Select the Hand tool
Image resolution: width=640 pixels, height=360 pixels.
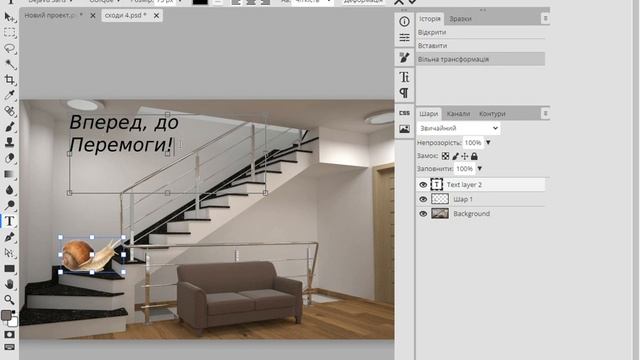click(x=9, y=284)
